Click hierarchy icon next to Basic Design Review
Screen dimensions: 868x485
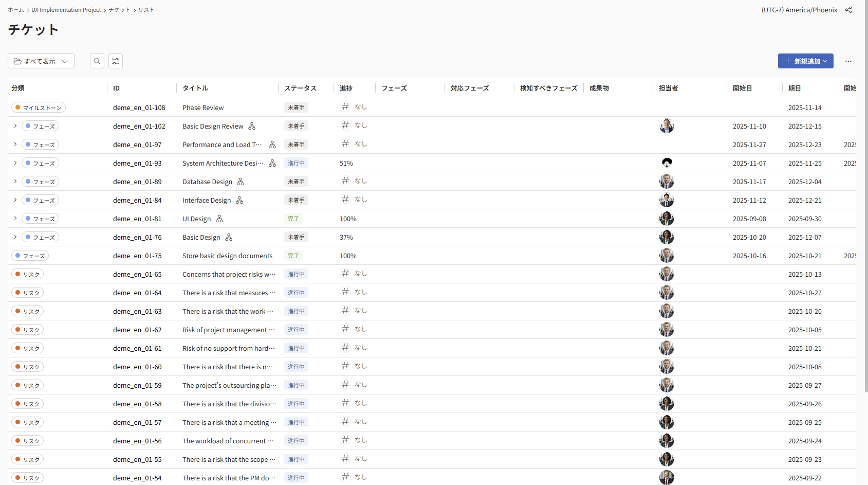coord(252,126)
